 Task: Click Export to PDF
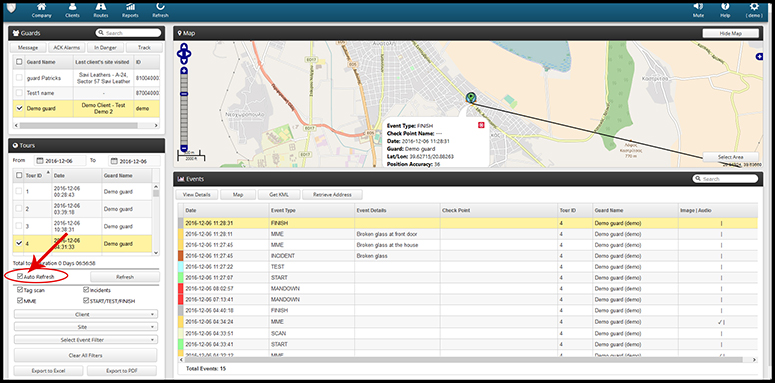[122, 371]
